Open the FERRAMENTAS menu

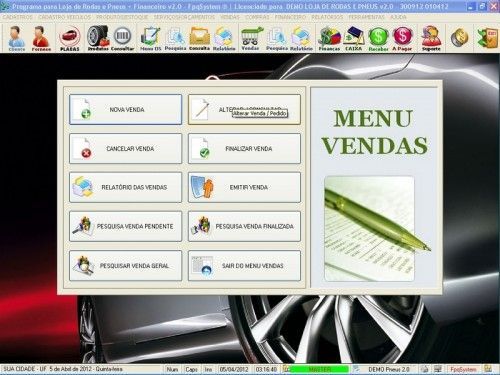click(366, 17)
